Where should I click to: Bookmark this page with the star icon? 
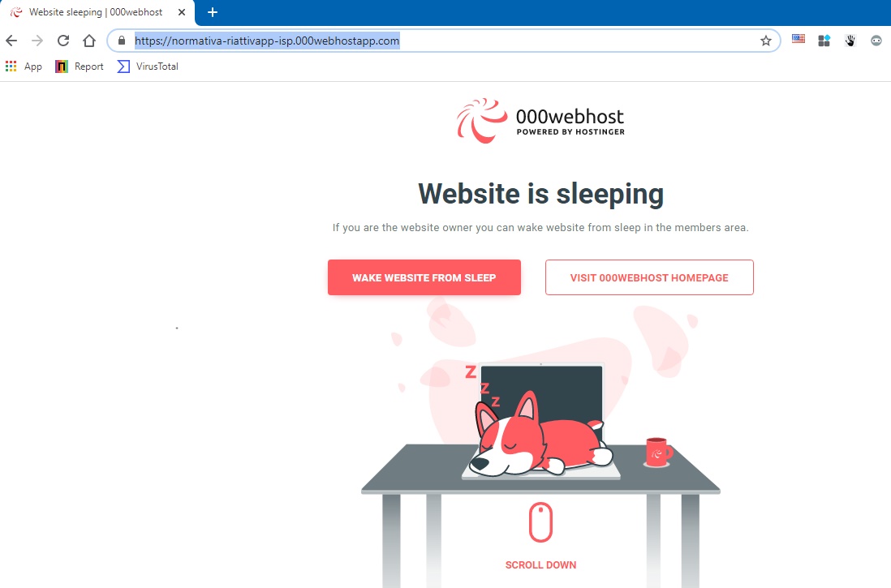point(765,41)
